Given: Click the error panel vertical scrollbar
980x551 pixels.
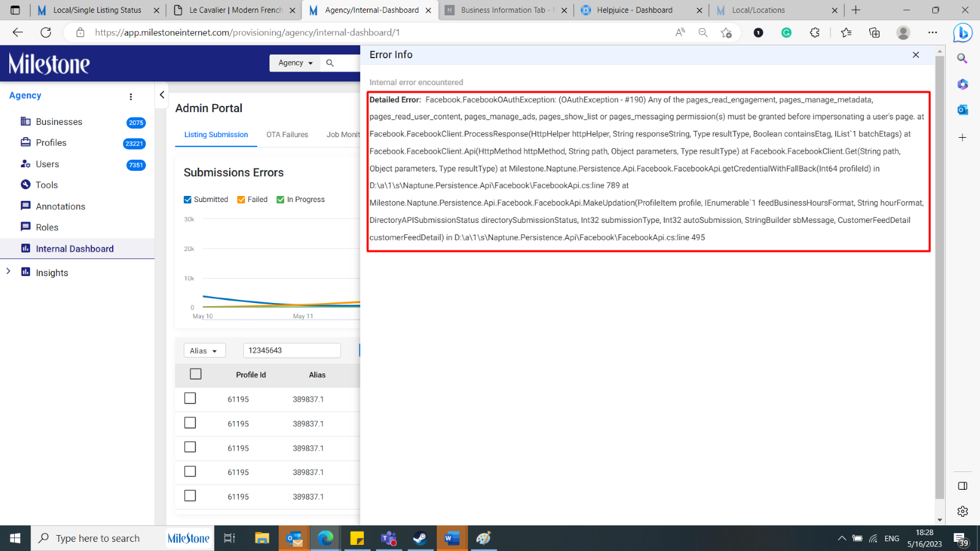Looking at the screenshot, I should 940,279.
